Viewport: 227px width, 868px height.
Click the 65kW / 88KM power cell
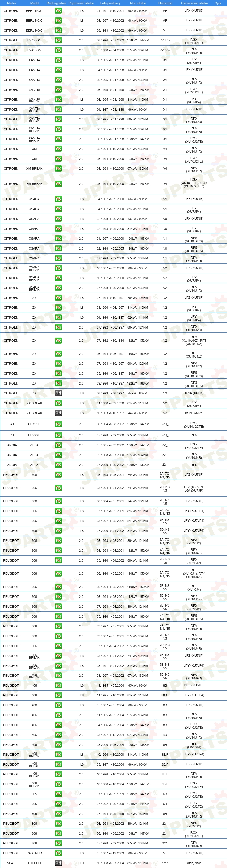point(138,685)
